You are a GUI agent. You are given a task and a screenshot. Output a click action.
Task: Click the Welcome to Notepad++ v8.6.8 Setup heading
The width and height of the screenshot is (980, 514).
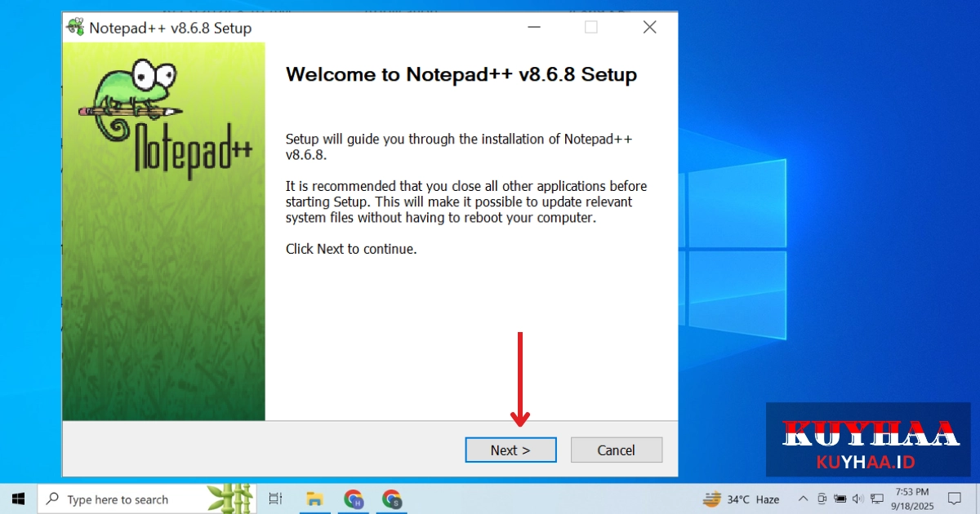[x=461, y=75]
